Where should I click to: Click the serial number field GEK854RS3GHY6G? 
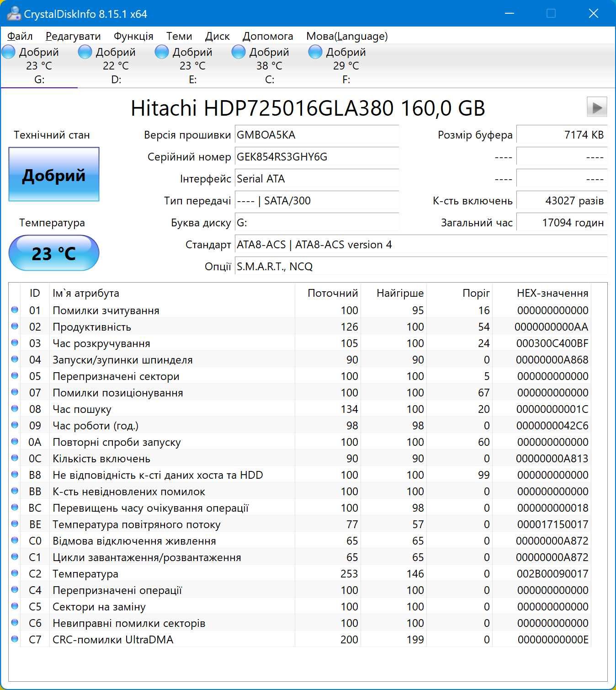(317, 157)
